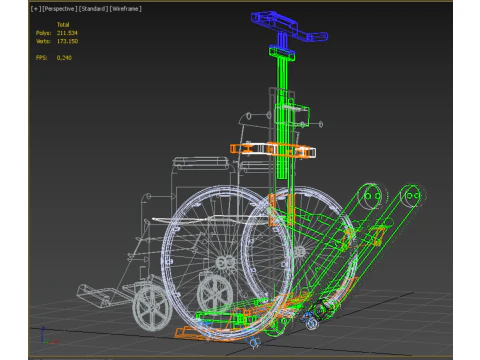
Task: Open the Perspective point-of-view viewport menu
Action: point(60,9)
